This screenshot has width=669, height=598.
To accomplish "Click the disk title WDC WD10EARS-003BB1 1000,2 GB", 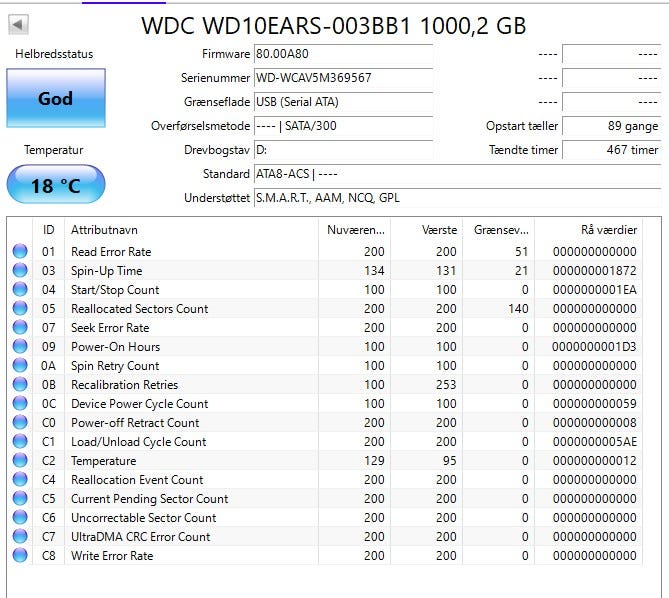I will click(x=334, y=26).
